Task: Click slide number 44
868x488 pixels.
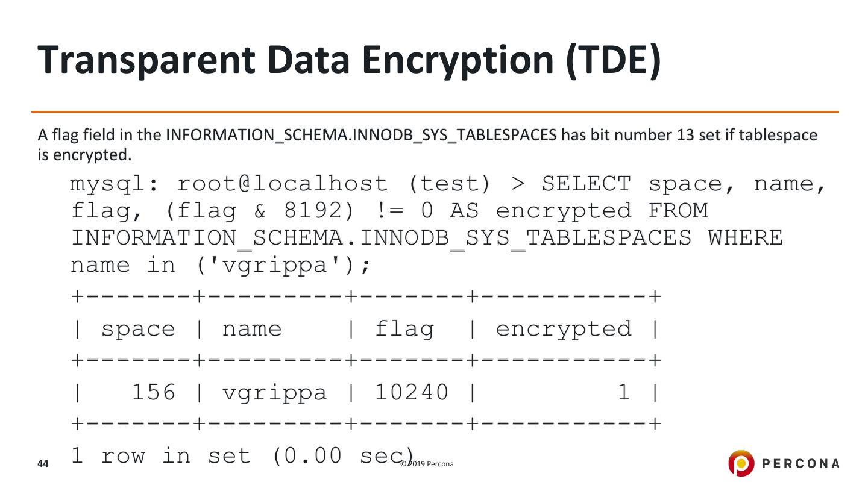Action: tap(43, 463)
